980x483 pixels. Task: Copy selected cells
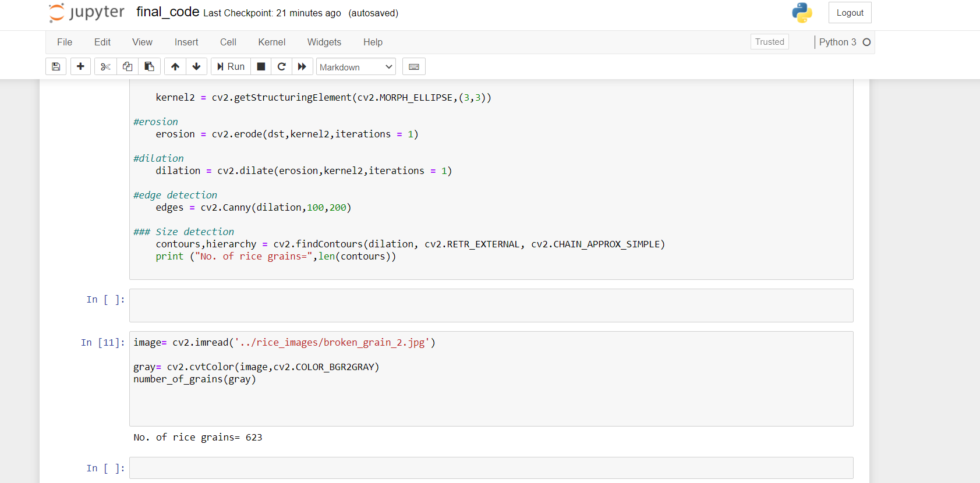(x=127, y=66)
